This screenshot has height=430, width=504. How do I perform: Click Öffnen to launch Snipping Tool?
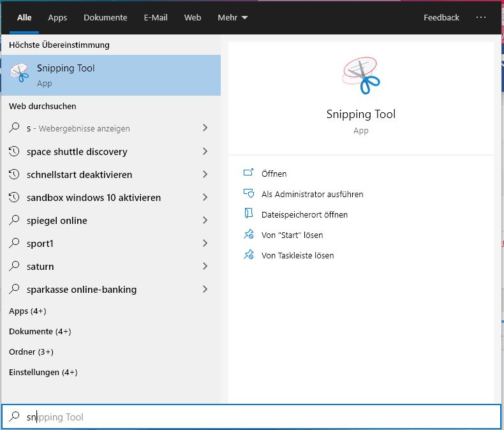point(274,174)
